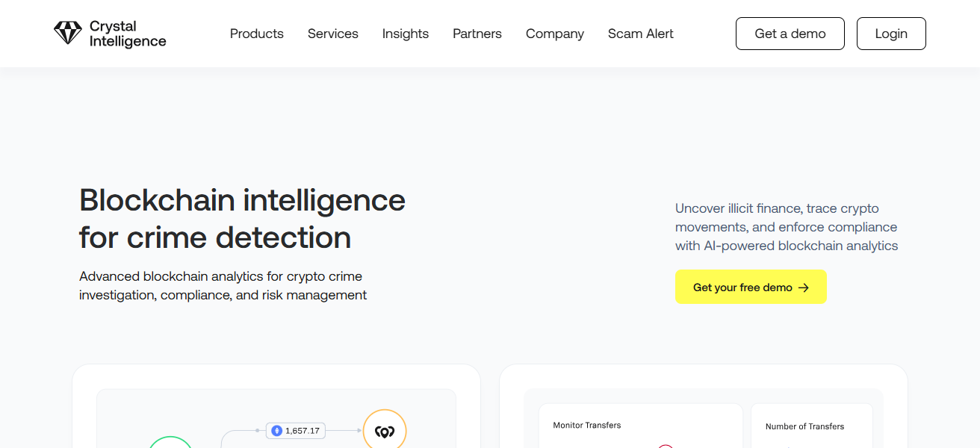Click the connector dot on the transaction edge
This screenshot has height=448, width=980.
pos(257,430)
